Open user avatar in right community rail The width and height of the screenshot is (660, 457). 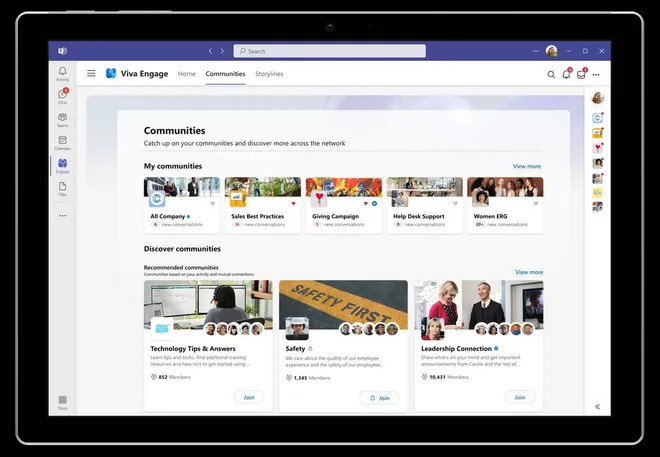point(597,98)
